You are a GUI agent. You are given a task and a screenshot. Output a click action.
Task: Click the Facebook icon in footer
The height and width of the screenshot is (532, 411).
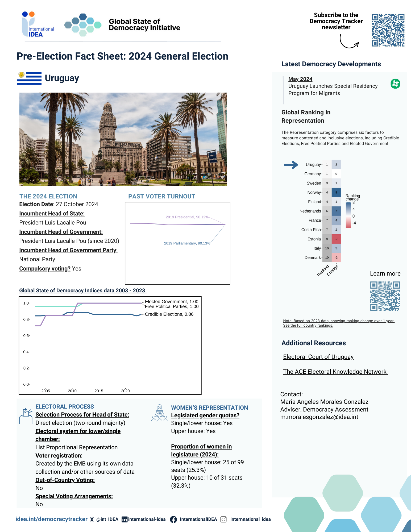click(x=173, y=519)
